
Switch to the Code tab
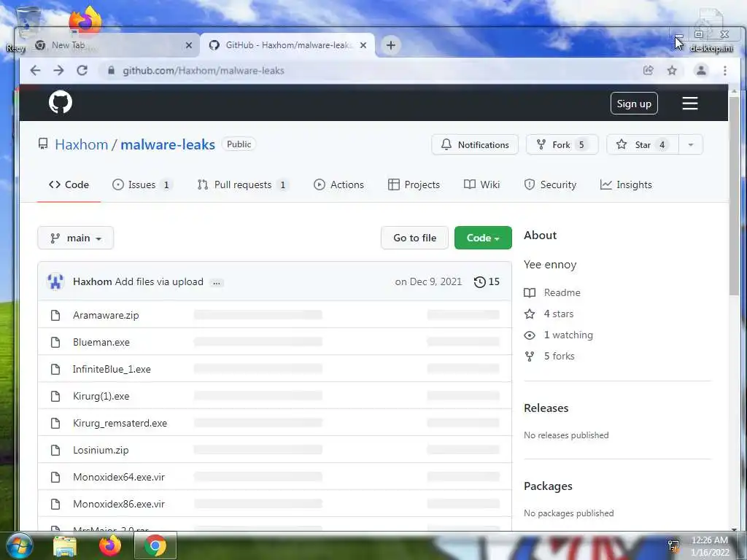click(69, 184)
